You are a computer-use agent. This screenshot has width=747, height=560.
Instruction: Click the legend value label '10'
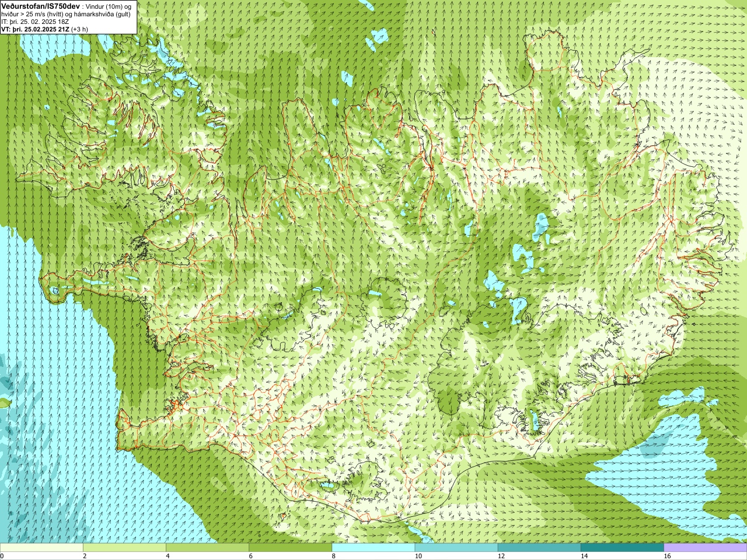pos(418,556)
